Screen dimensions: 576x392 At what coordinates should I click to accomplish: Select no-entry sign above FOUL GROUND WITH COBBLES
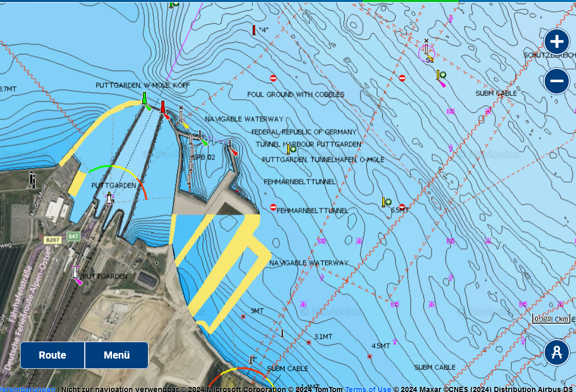click(x=273, y=78)
